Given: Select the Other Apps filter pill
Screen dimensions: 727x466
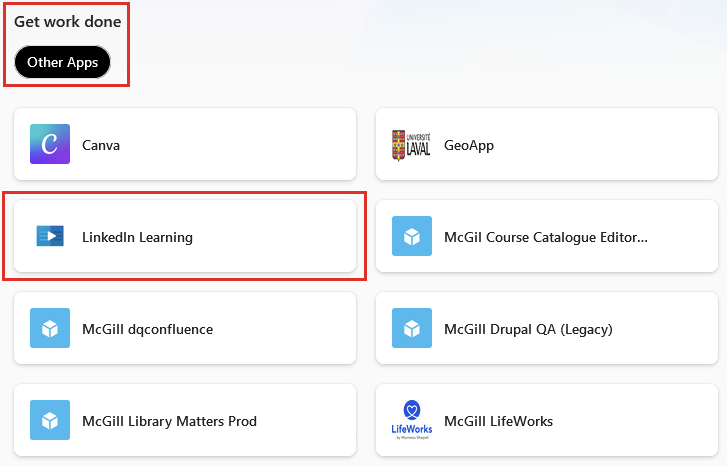Looking at the screenshot, I should [63, 62].
